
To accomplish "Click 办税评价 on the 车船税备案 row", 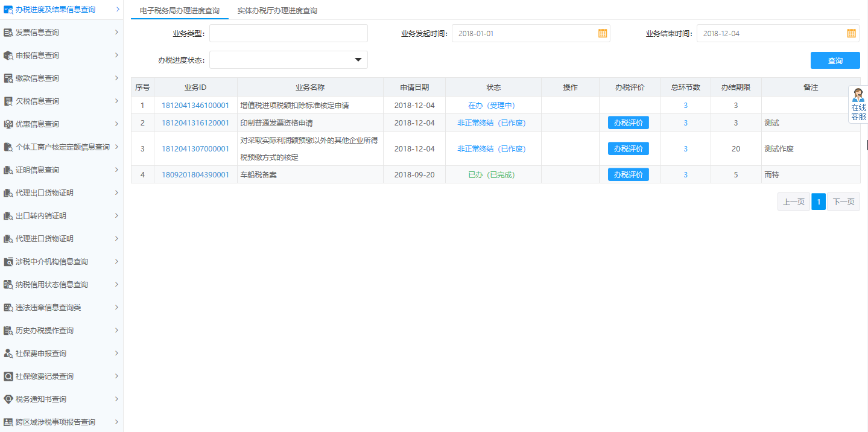I will tap(628, 174).
